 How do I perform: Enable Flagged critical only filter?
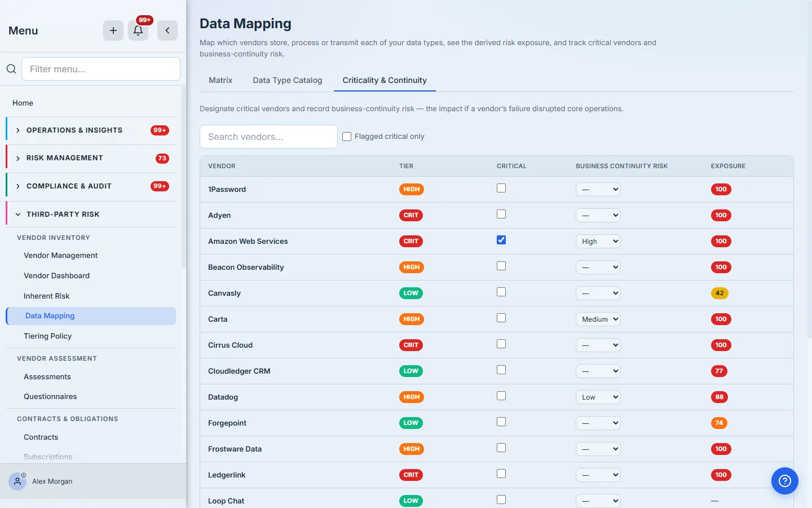[x=347, y=137]
